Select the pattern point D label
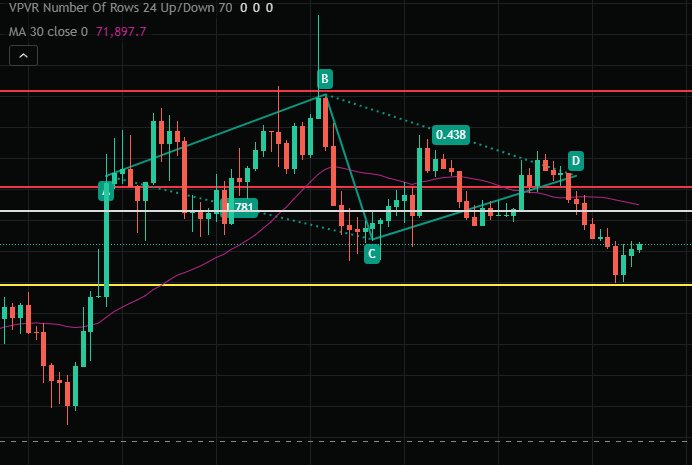 (575, 161)
